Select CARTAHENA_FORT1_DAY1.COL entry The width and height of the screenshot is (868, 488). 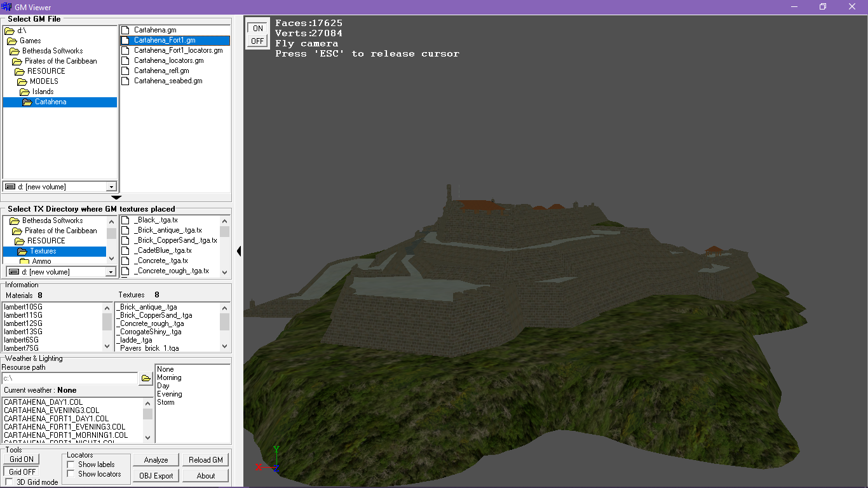pyautogui.click(x=56, y=419)
